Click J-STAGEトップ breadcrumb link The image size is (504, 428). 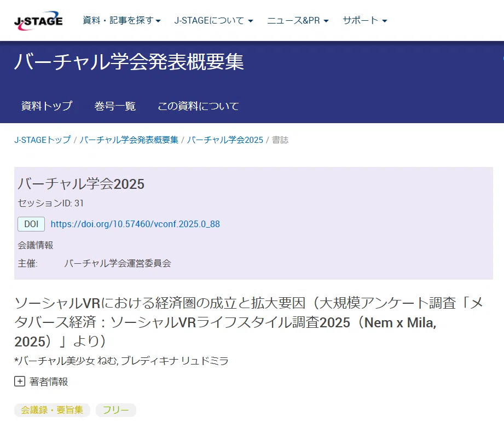point(43,140)
